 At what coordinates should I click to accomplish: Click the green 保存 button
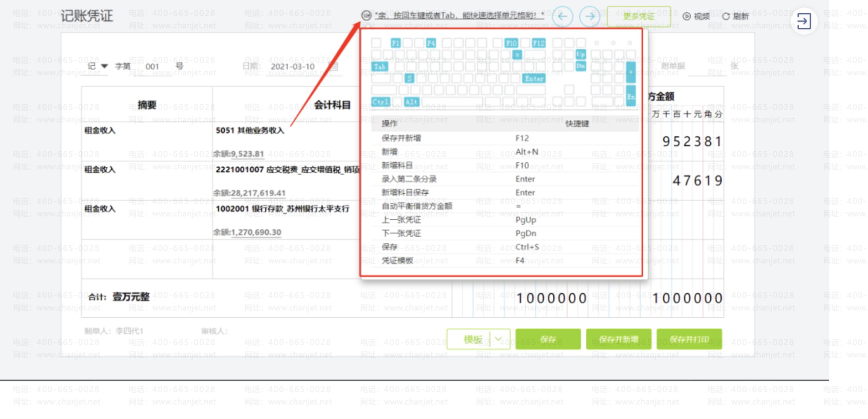(548, 339)
